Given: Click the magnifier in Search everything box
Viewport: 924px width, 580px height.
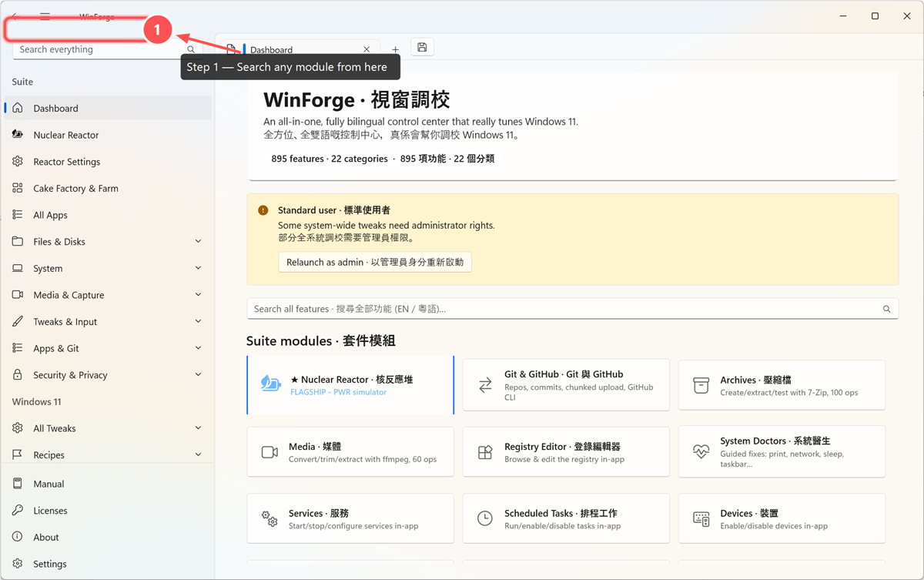Looking at the screenshot, I should click(191, 49).
